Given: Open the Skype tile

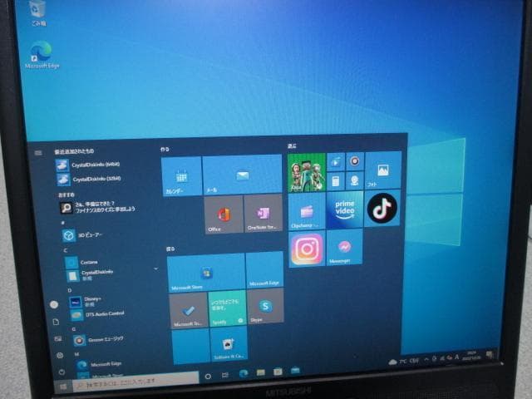Looking at the screenshot, I should pos(266,307).
